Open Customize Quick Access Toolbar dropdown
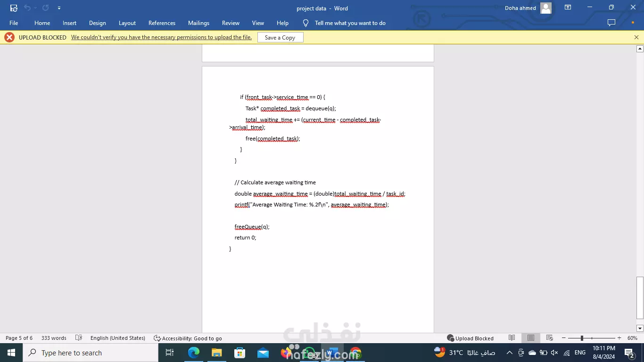This screenshot has height=362, width=644. [x=59, y=8]
